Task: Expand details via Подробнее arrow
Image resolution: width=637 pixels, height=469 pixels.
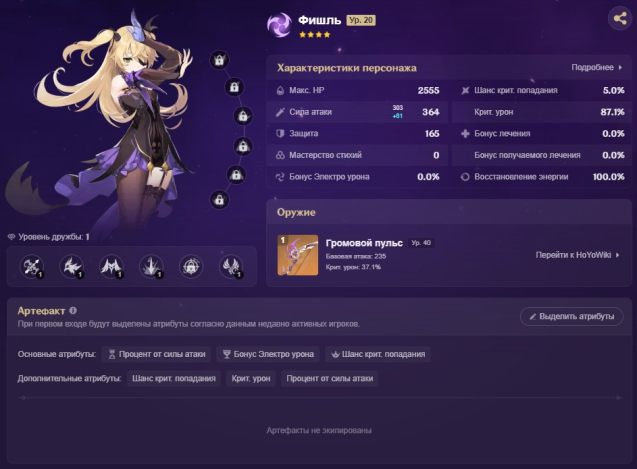Action: click(x=597, y=67)
